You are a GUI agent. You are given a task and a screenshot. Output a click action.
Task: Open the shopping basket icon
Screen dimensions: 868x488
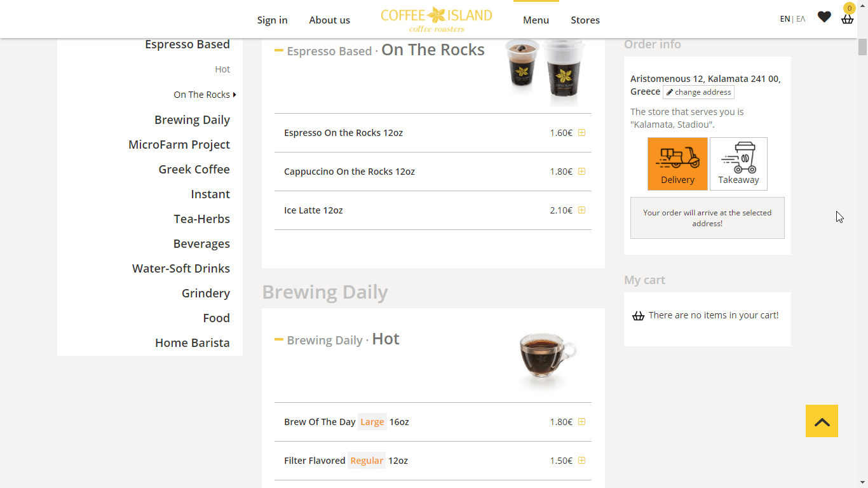tap(847, 18)
